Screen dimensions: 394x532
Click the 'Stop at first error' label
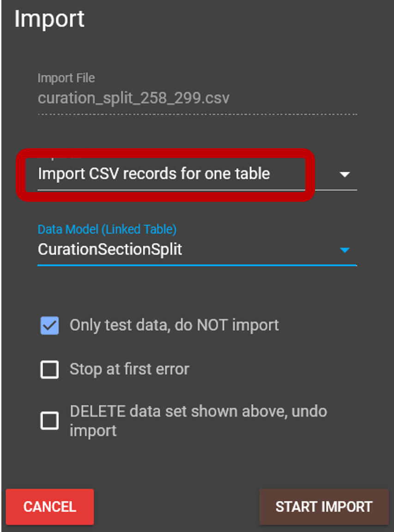[x=129, y=369]
